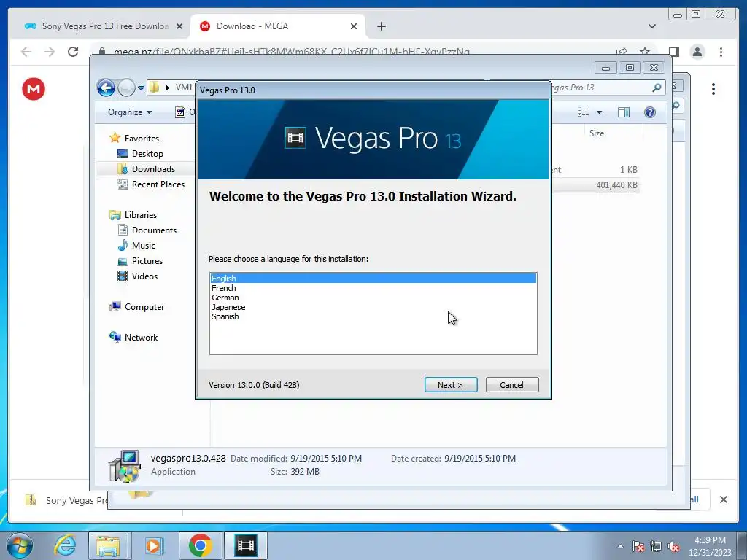Open the Documents library
The height and width of the screenshot is (560, 747).
pyautogui.click(x=154, y=230)
